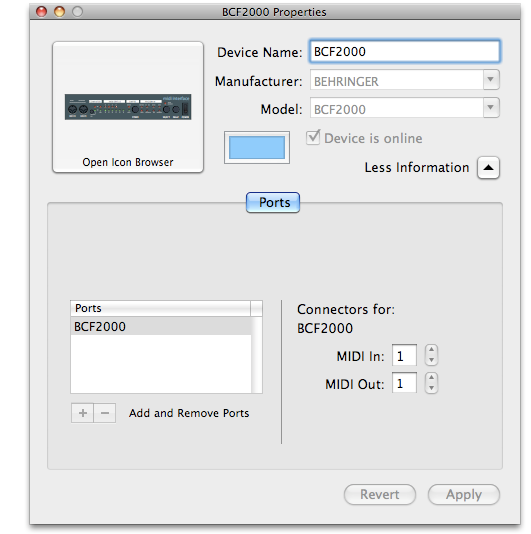Open the blue device color swatch
531x534 pixels.
[x=257, y=147]
